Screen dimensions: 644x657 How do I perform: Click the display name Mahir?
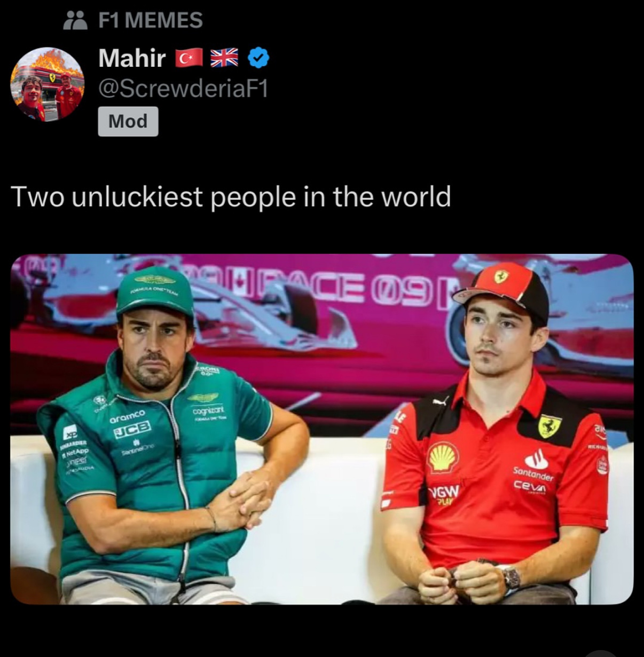point(132,58)
